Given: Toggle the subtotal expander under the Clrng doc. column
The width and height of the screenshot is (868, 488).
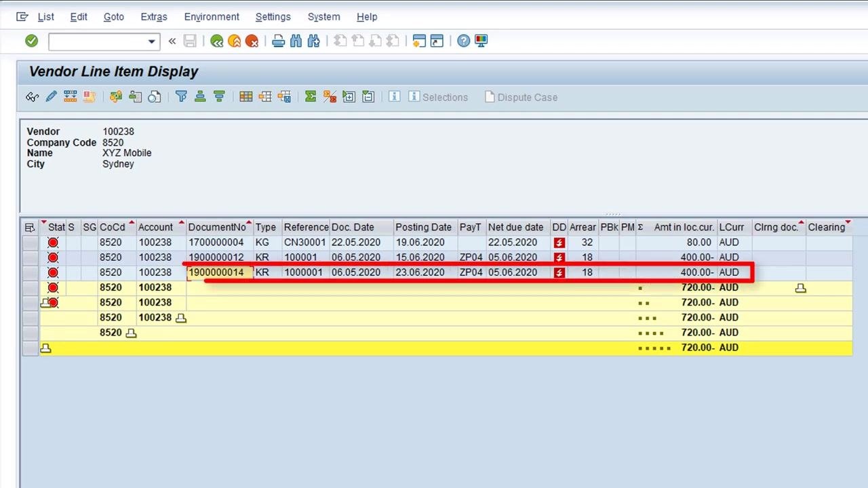Looking at the screenshot, I should [800, 288].
